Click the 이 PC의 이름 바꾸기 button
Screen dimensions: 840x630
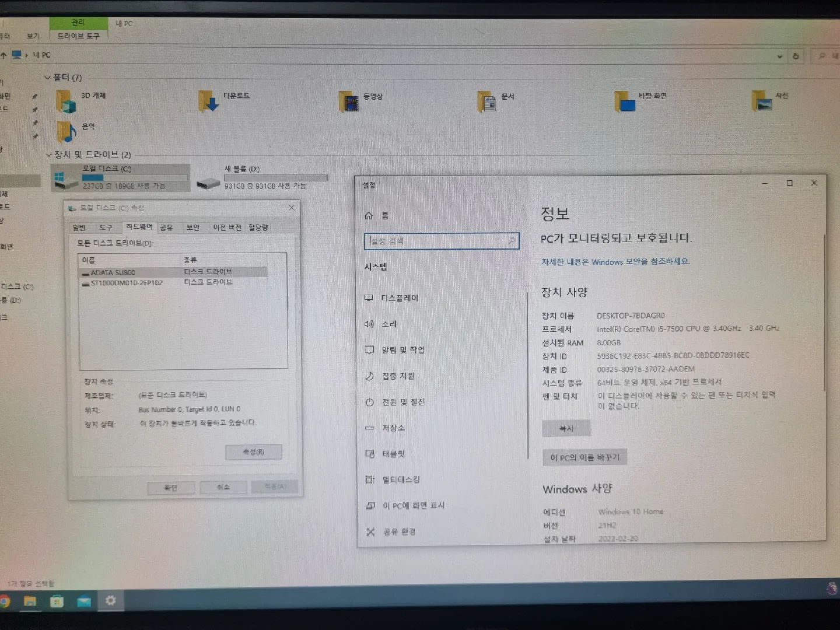(x=584, y=457)
